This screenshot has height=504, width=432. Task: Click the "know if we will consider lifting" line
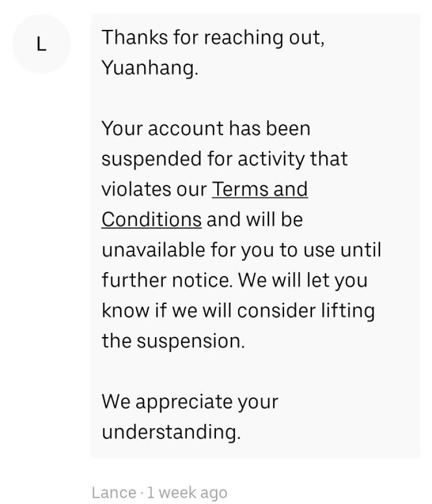pyautogui.click(x=238, y=310)
